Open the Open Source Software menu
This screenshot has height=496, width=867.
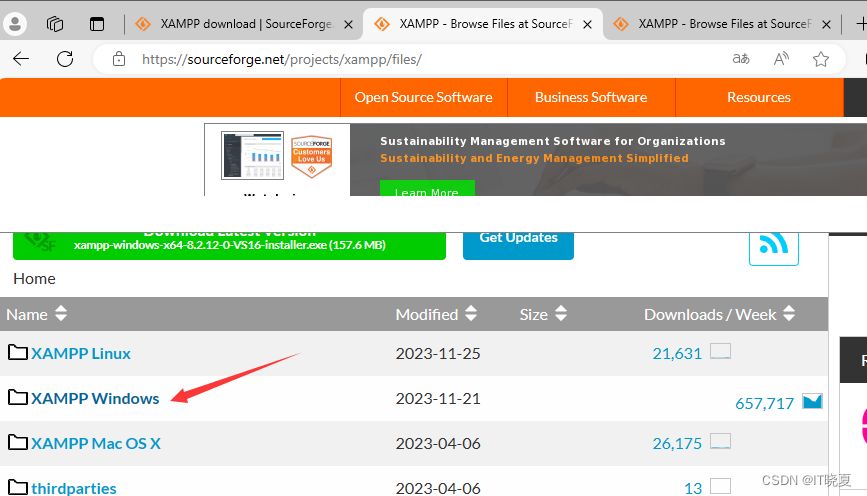point(424,97)
